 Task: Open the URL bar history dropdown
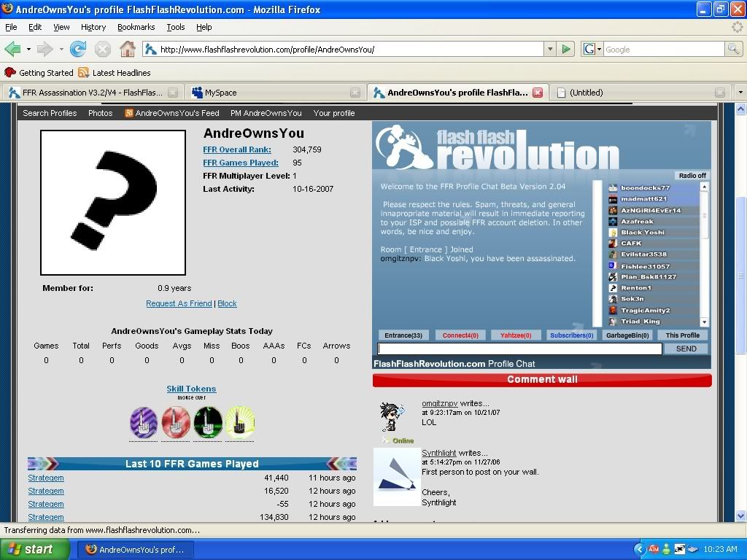click(550, 50)
